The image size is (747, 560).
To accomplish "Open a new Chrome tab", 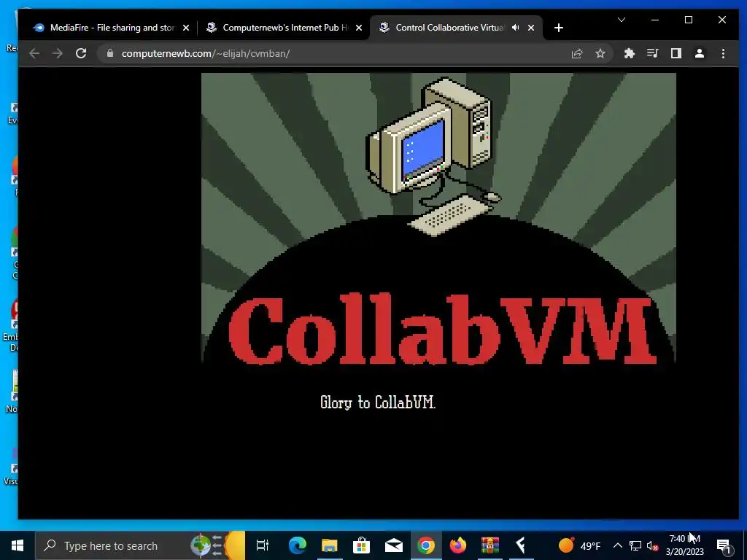I will (x=559, y=28).
